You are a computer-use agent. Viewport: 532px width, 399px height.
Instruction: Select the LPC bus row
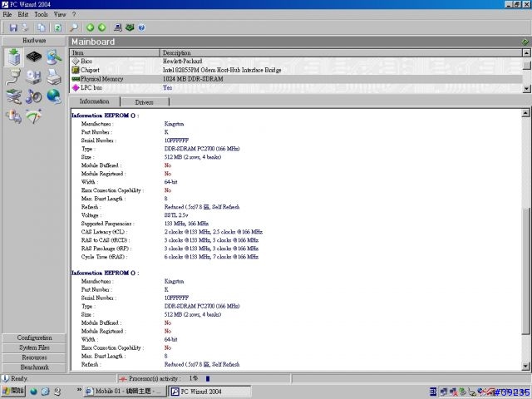pyautogui.click(x=296, y=88)
